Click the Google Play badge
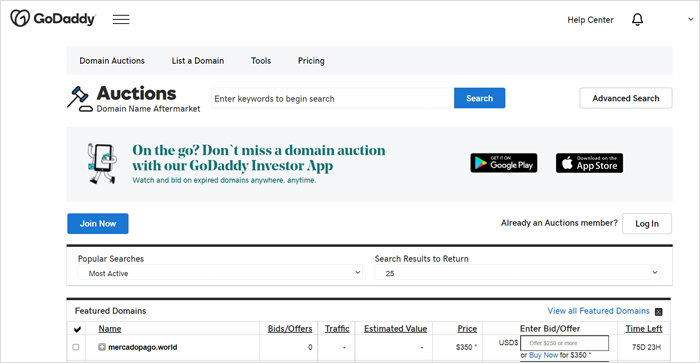The width and height of the screenshot is (700, 363). point(504,163)
